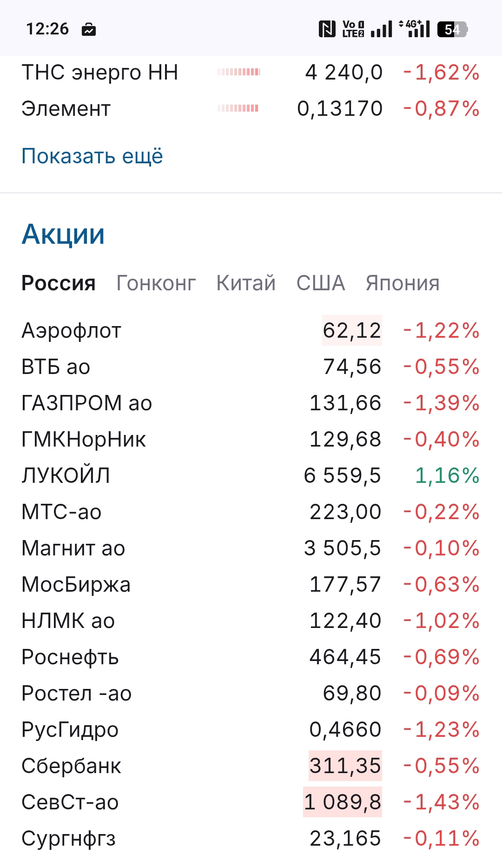Select the Китай stocks tab
Image resolution: width=502 pixels, height=868 pixels.
(246, 283)
